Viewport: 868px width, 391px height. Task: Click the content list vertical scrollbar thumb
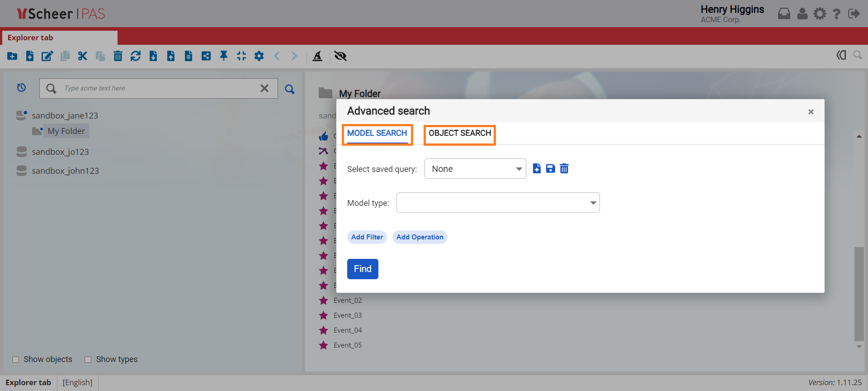[859, 294]
